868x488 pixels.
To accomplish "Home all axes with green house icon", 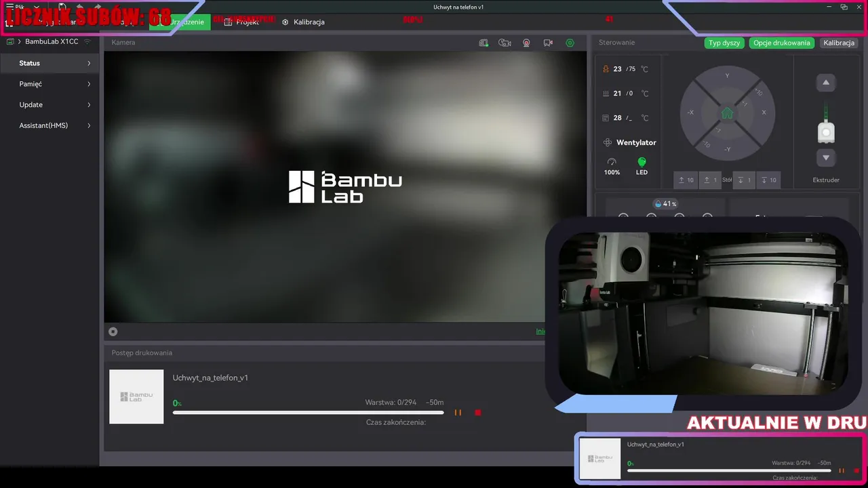I will point(727,113).
